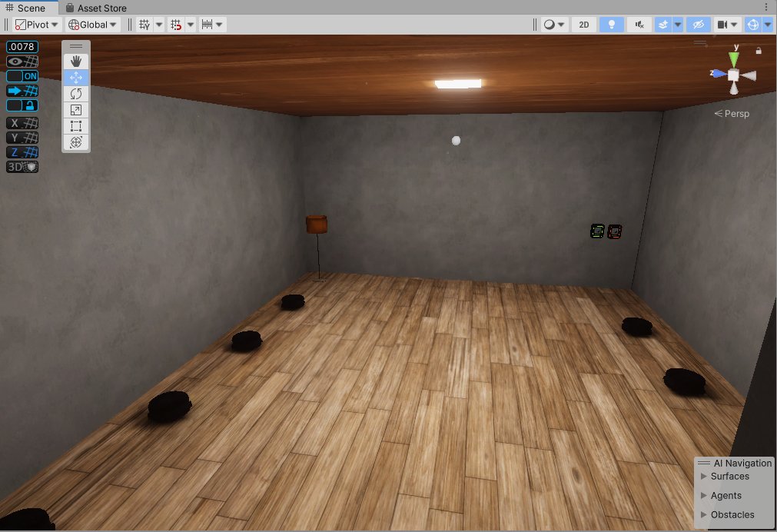This screenshot has height=532, width=777.
Task: Select the combined Transform tool
Action: [76, 142]
